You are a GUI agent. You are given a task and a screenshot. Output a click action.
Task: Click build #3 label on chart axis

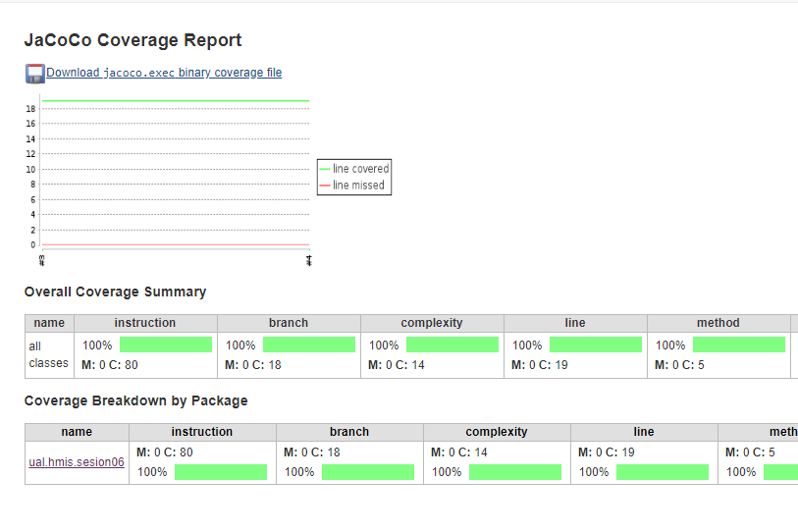42,260
